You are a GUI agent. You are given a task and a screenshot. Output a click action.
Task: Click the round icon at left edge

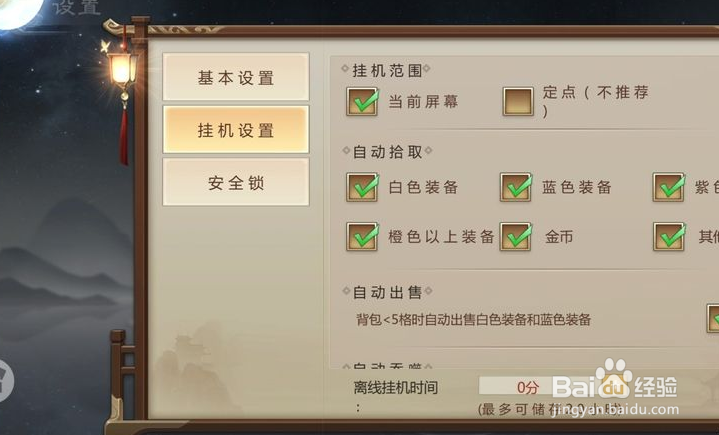[6, 381]
